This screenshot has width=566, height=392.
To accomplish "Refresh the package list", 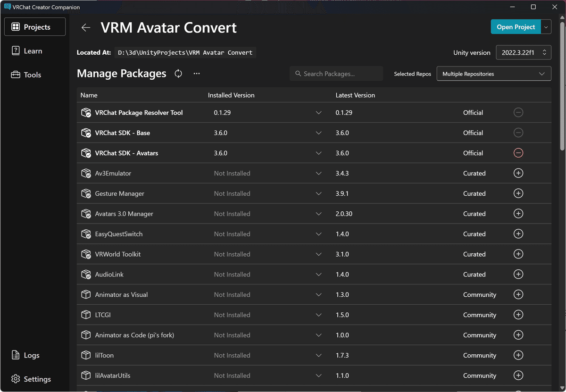I will point(178,74).
